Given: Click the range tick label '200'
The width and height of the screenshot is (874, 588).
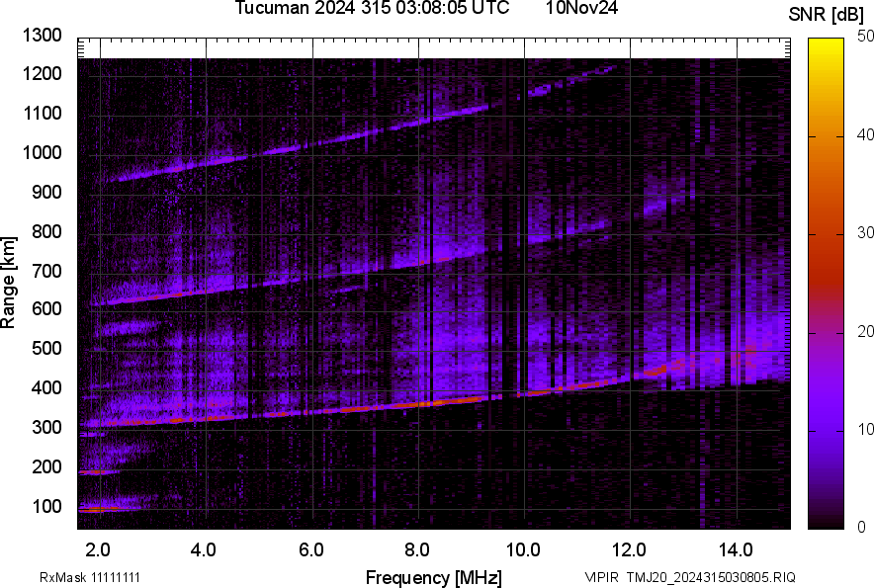Looking at the screenshot, I should [x=46, y=467].
